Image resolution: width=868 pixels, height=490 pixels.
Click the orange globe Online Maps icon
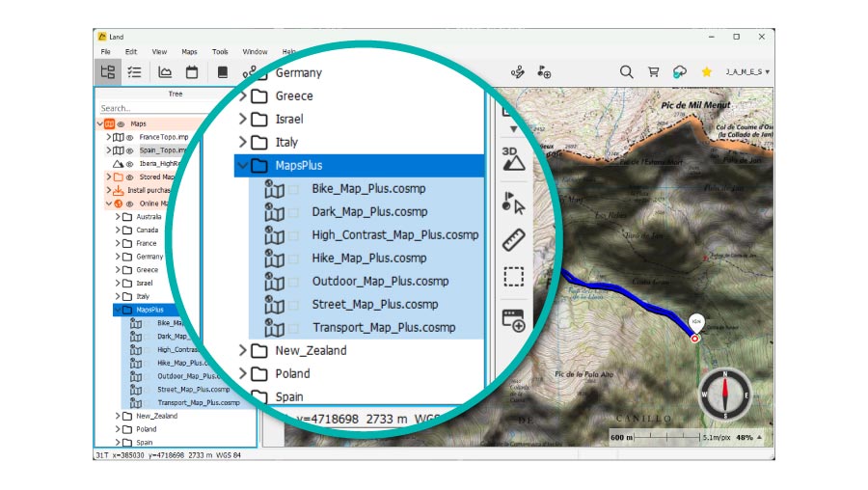pos(118,204)
